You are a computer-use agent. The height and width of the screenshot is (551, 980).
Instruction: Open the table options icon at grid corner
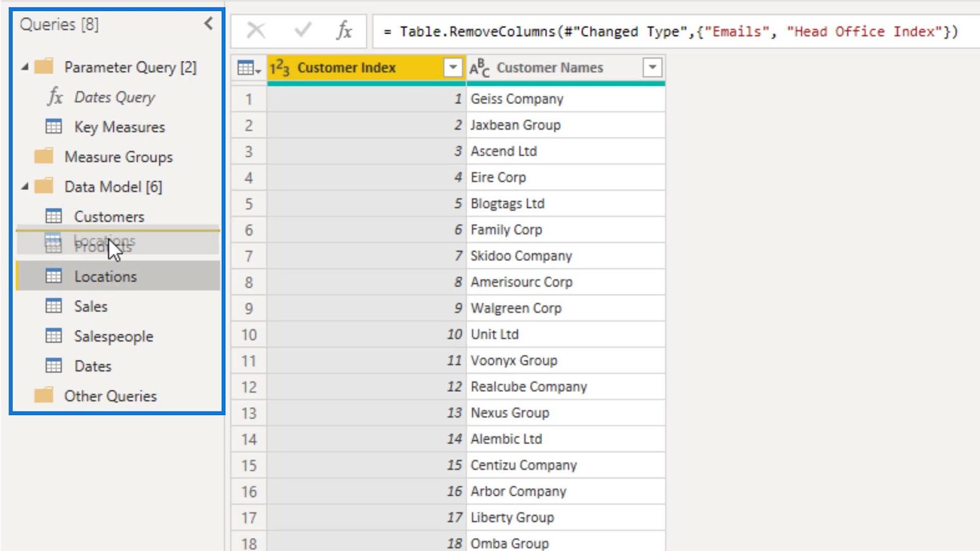coord(249,68)
